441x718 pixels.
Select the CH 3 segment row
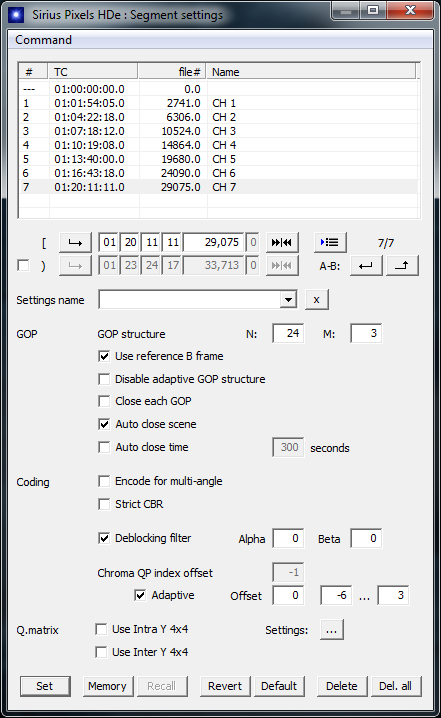[x=219, y=131]
